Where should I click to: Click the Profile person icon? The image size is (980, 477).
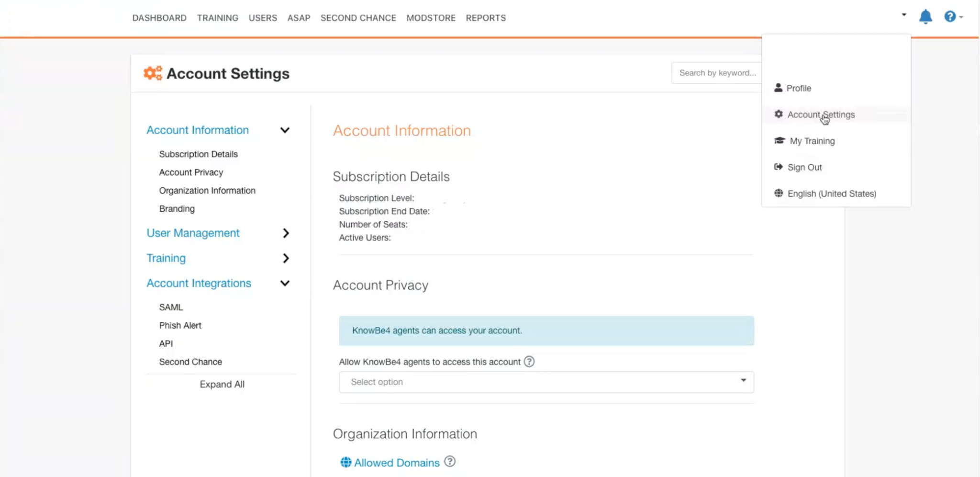coord(778,88)
